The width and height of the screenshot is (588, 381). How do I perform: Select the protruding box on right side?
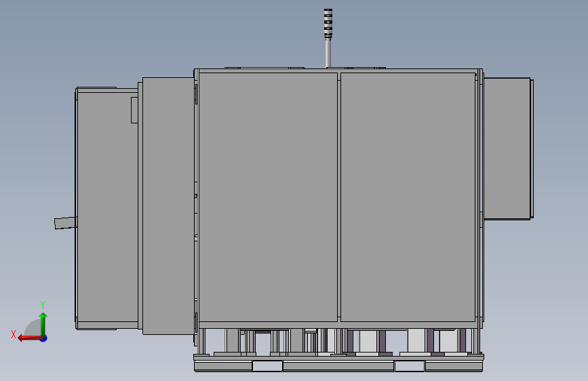[x=509, y=148]
